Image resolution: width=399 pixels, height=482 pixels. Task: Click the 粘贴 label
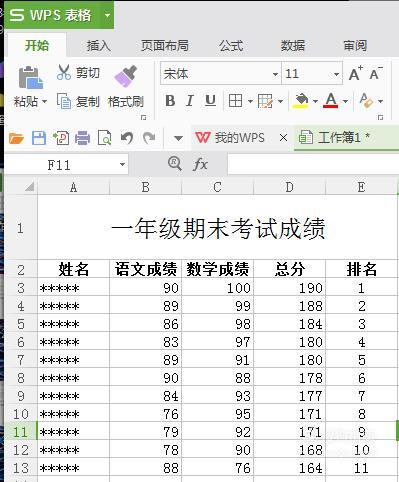[x=26, y=101]
